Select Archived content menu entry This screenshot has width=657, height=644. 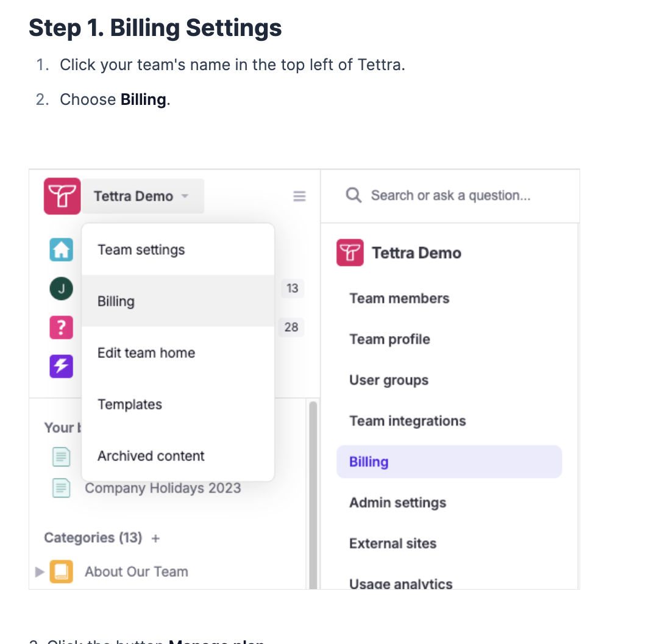(178, 456)
